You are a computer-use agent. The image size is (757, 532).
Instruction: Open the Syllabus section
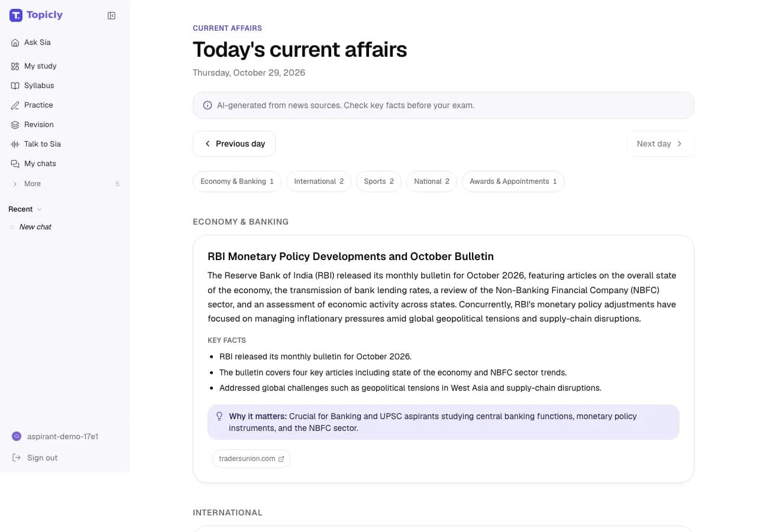pyautogui.click(x=64, y=86)
